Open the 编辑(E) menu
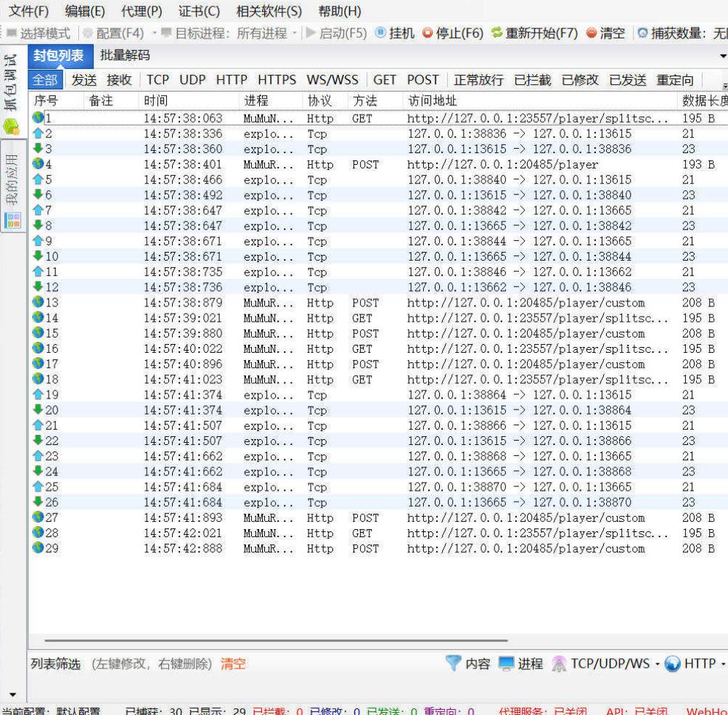Viewport: 728px width, 715px height. click(85, 11)
